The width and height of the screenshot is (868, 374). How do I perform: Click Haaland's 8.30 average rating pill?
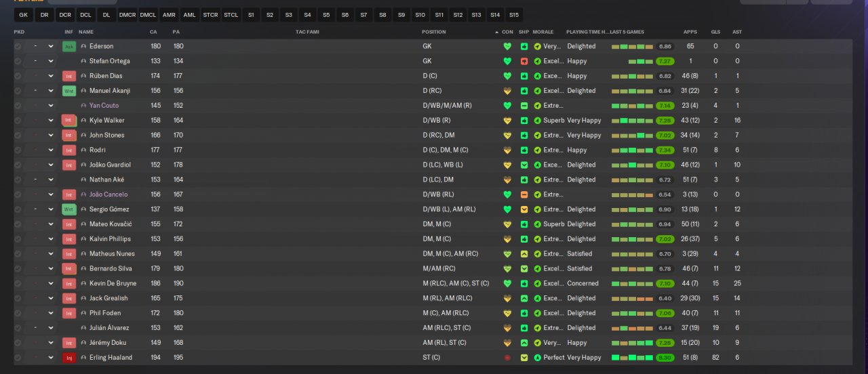click(665, 358)
